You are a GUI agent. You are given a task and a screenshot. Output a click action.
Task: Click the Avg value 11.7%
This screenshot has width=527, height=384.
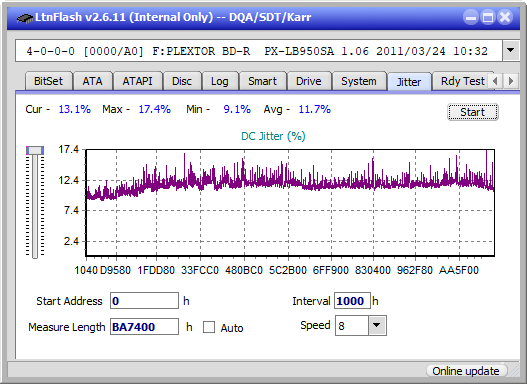click(315, 109)
